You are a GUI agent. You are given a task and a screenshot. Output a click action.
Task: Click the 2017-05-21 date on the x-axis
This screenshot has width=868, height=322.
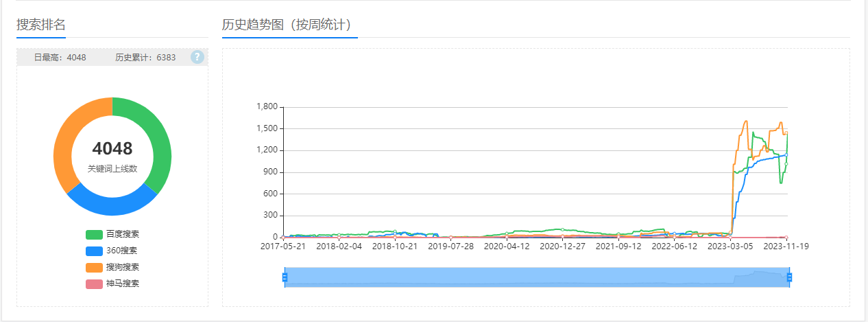pyautogui.click(x=283, y=246)
